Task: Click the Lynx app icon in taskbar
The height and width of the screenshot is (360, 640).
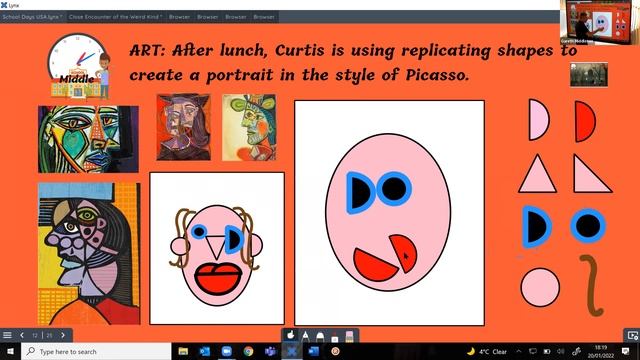Action: click(291, 351)
